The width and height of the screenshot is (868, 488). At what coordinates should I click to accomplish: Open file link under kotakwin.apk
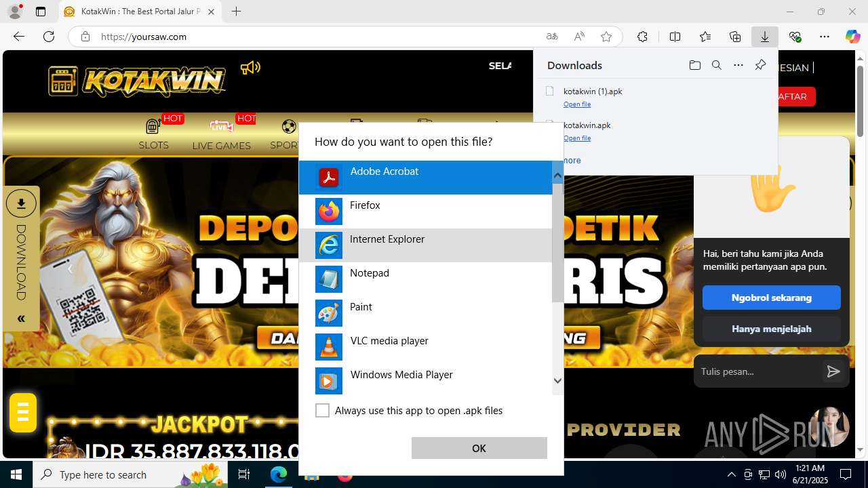pos(577,138)
